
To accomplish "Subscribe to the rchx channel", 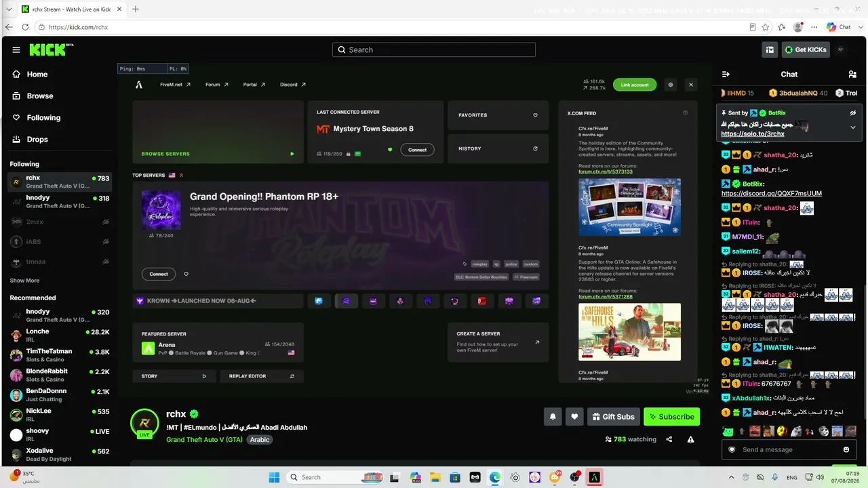I will pos(671,417).
